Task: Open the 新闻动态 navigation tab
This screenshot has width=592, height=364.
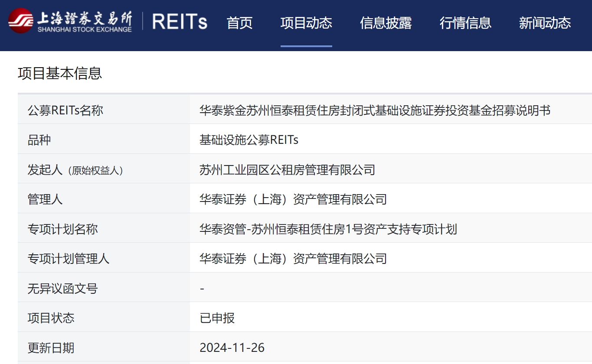Action: [x=545, y=23]
